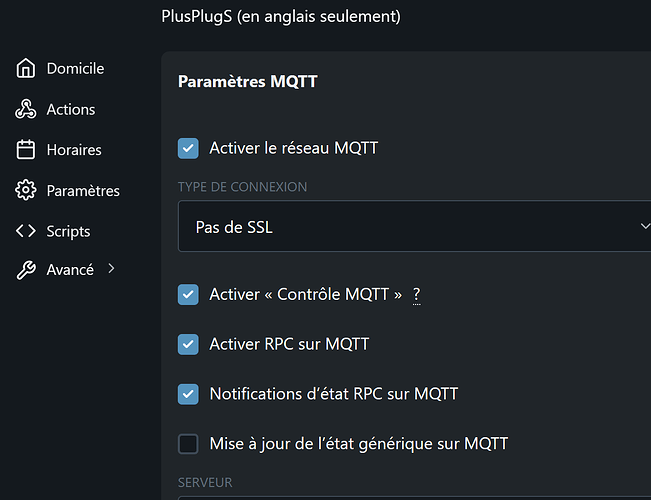
Task: Expand the Avancé submenu chevron
Action: point(111,269)
